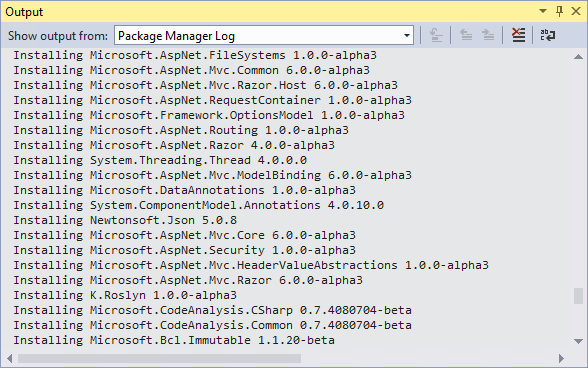Viewport: 588px width, 368px height.
Task: Click the Microsoft.AspNet.Mvc.ModelBinding line
Action: point(213,175)
